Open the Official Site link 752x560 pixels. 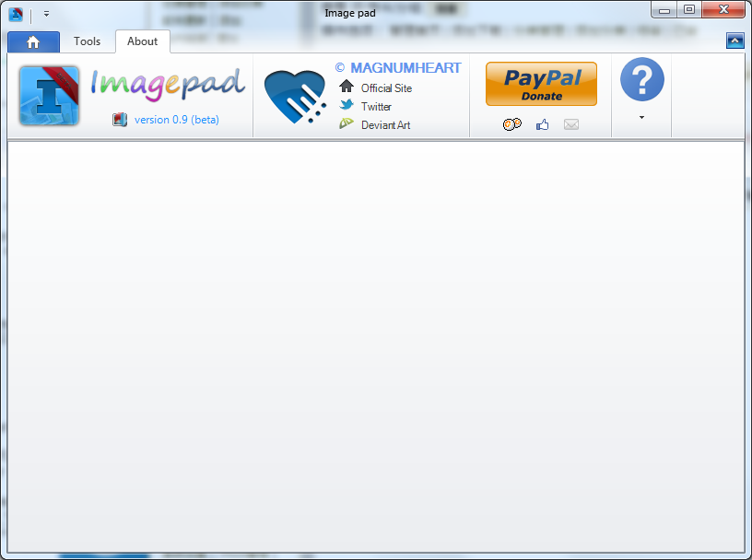[386, 88]
